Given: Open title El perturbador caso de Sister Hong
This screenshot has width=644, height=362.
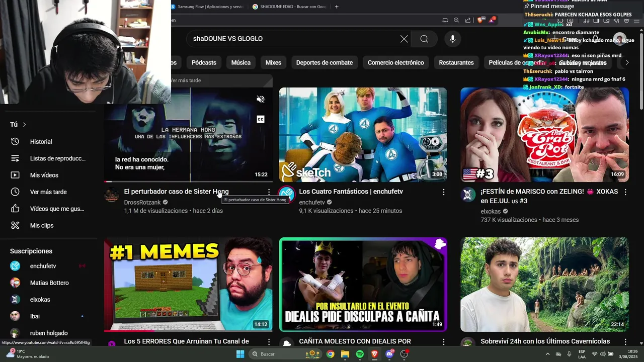Looking at the screenshot, I should point(176,192).
